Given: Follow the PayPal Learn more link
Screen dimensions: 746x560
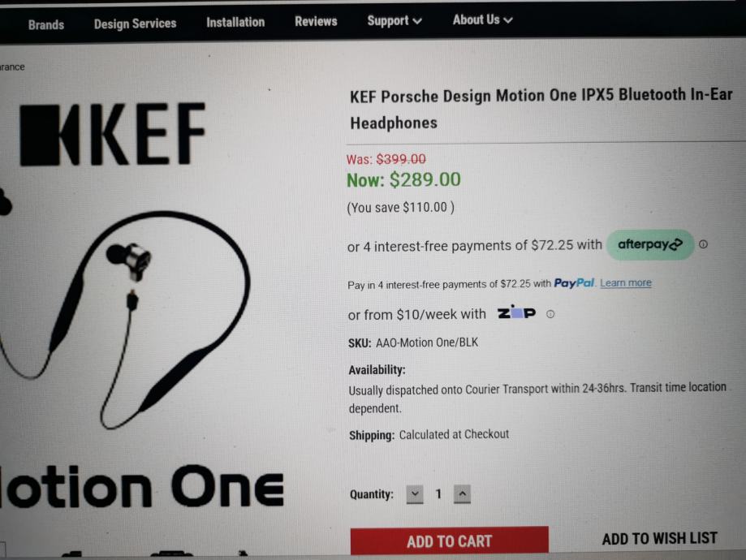Looking at the screenshot, I should (x=626, y=282).
